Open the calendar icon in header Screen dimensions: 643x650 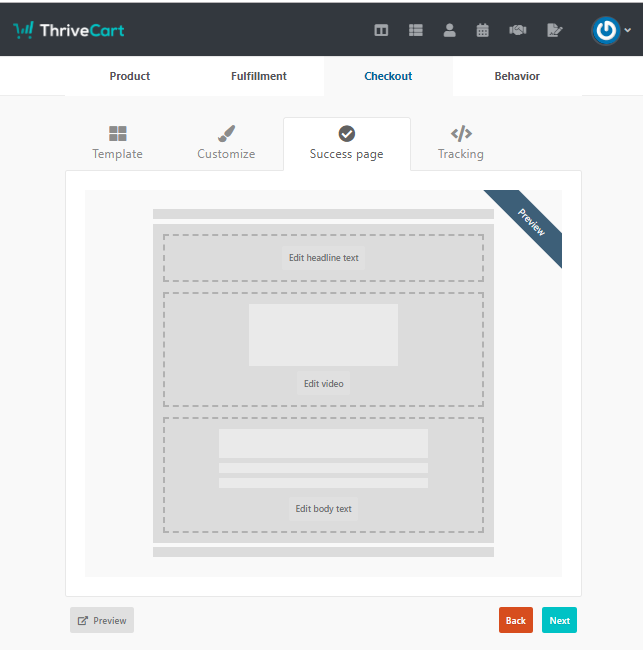tap(483, 30)
